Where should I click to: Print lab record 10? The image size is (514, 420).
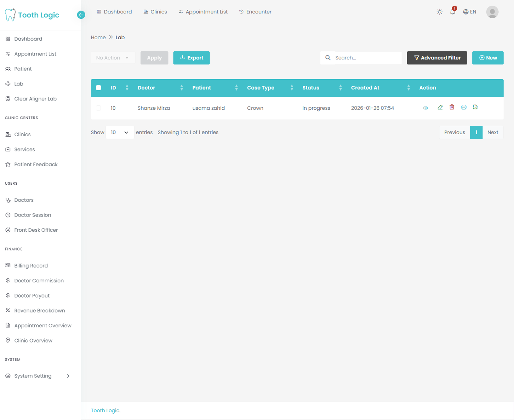pyautogui.click(x=463, y=107)
